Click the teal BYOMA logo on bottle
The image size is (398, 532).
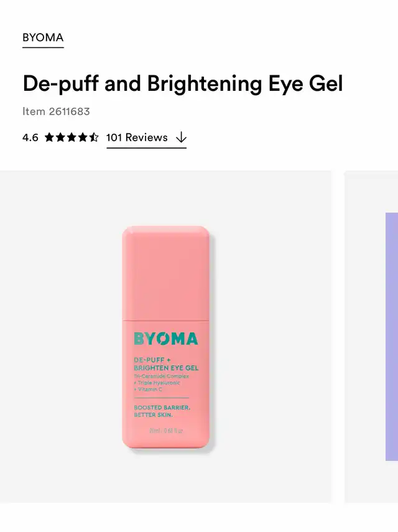166,338
